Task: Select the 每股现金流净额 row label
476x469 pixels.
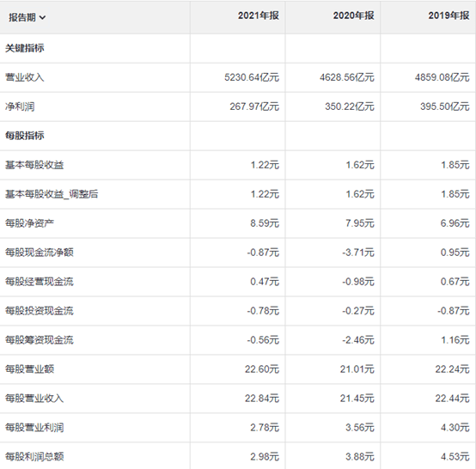Action: [x=40, y=253]
